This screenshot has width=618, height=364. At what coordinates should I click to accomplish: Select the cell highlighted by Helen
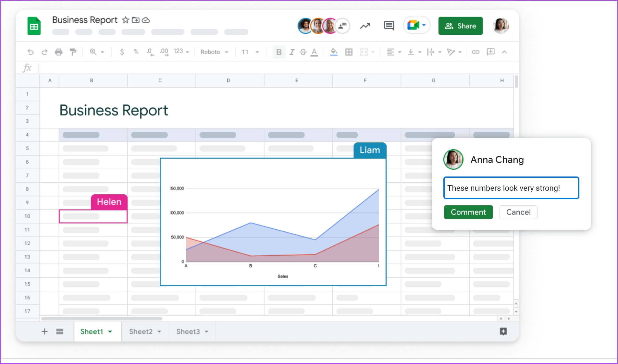[x=93, y=216]
